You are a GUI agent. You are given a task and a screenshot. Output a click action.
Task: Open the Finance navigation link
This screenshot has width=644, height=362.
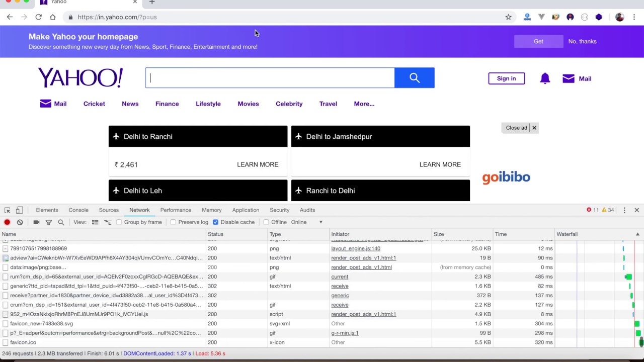tap(167, 104)
